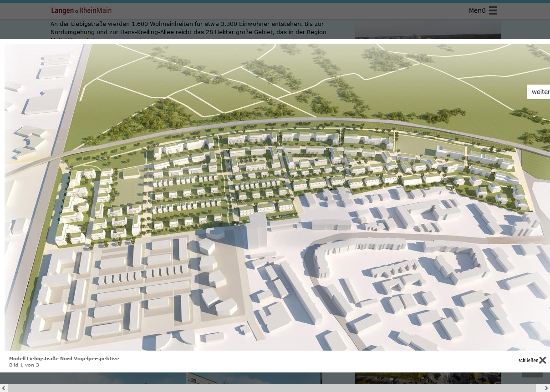Click the 'Bild 1 von 3' counter
Screen dimensions: 550x392
[24, 365]
